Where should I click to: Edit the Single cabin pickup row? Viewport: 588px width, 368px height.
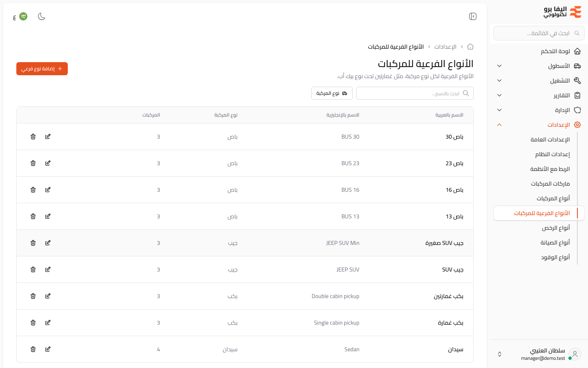[48, 323]
